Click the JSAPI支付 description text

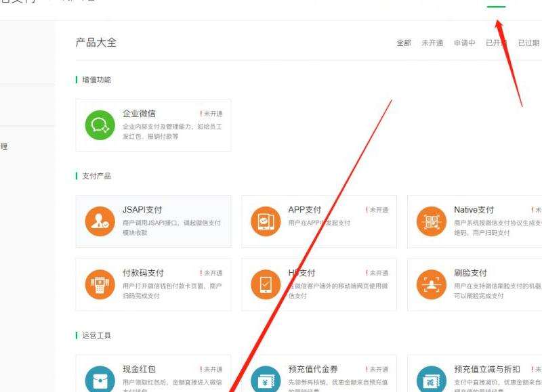click(x=172, y=227)
